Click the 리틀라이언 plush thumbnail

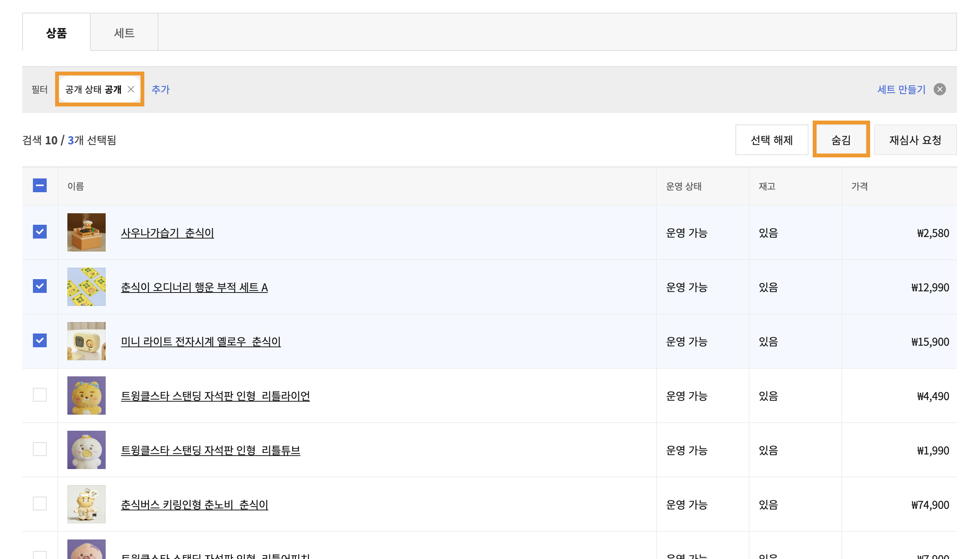click(87, 396)
